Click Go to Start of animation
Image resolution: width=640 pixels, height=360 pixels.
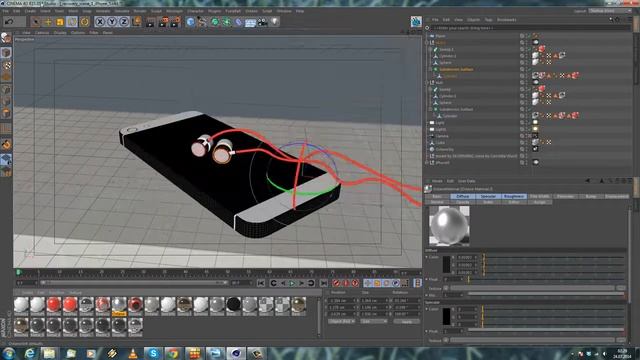(x=261, y=283)
